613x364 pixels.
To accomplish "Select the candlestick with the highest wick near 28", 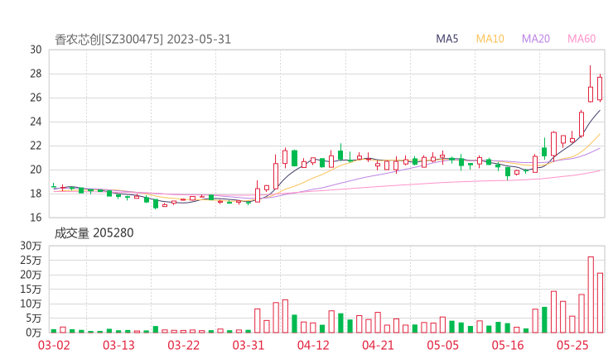I will coord(591,84).
